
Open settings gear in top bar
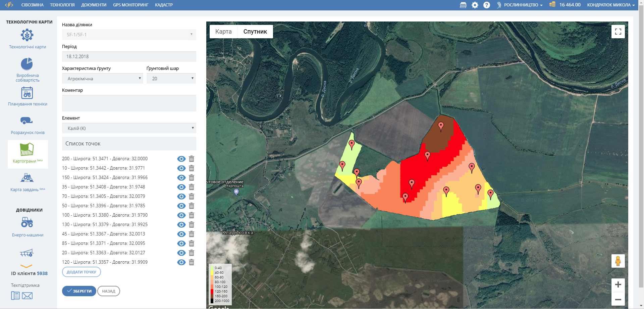(475, 5)
